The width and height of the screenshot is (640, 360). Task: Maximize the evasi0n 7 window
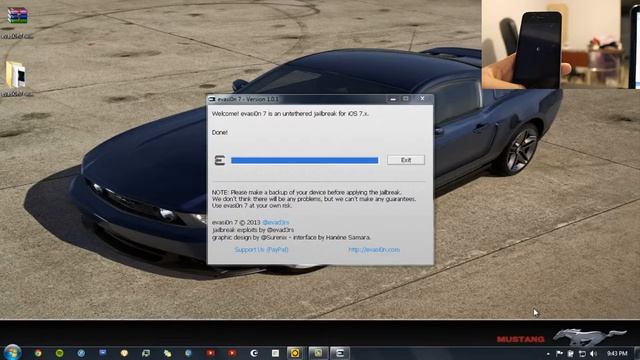point(405,99)
